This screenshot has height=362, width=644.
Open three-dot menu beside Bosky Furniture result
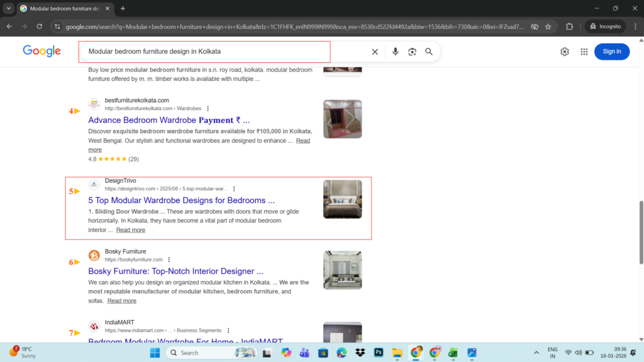[169, 260]
